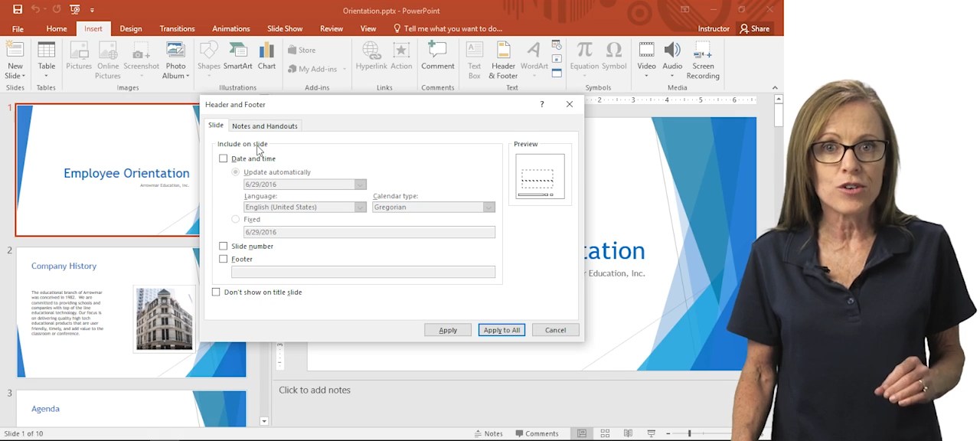Open the Photo Album tool
Viewport: 980px width, 441px height.
pos(175,60)
